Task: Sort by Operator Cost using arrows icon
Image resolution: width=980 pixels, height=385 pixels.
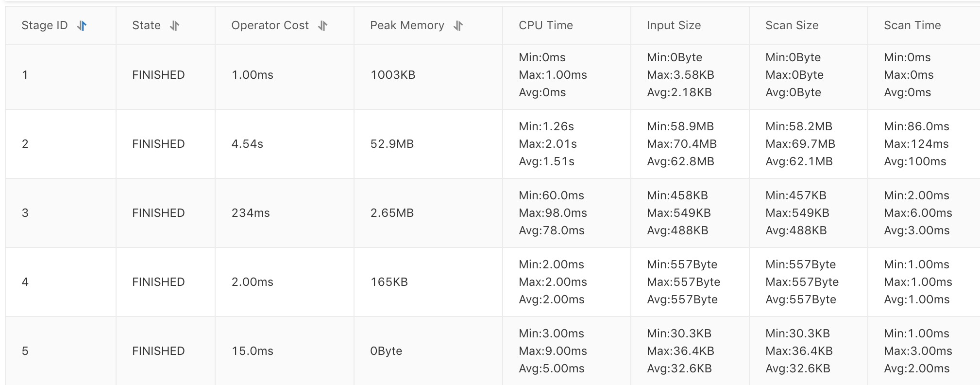Action: pyautogui.click(x=323, y=26)
